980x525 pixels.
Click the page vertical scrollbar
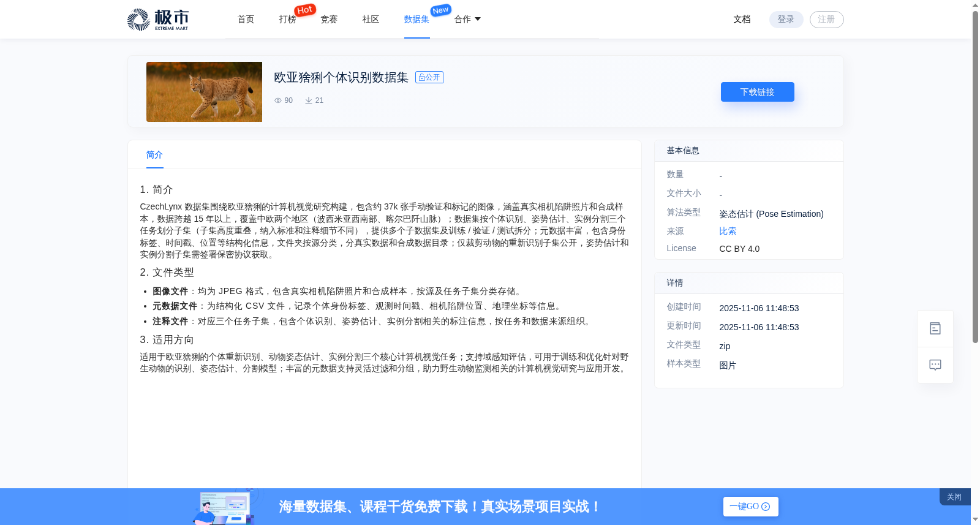click(975, 177)
